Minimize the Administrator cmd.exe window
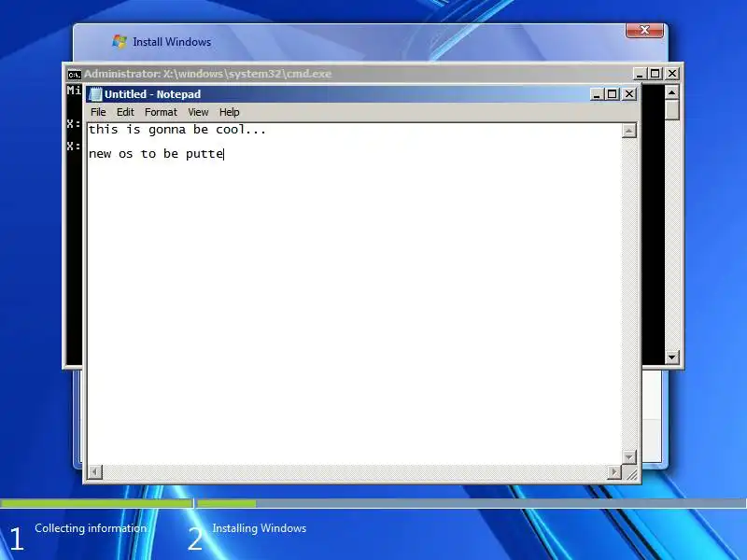This screenshot has width=747, height=560. [x=640, y=74]
